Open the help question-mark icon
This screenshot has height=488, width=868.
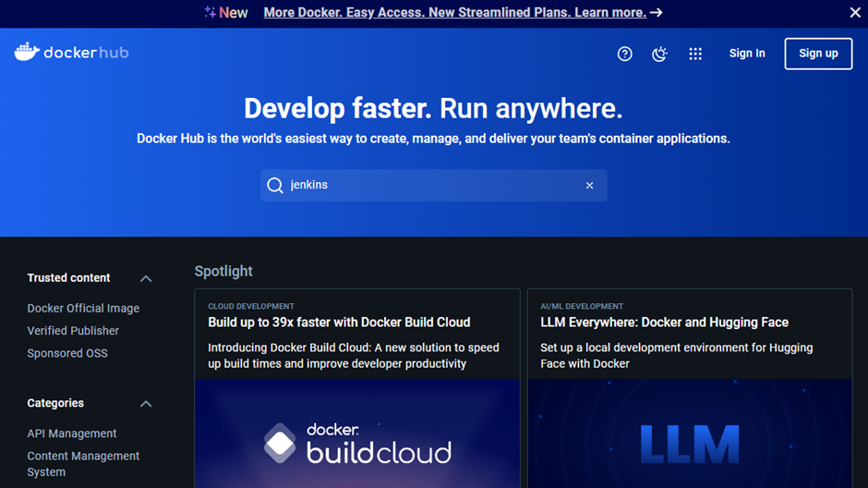click(x=624, y=54)
